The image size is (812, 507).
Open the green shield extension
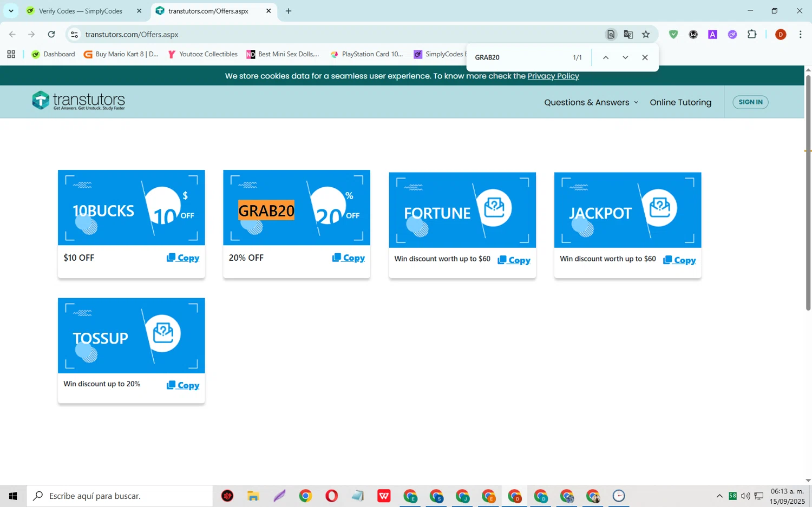673,34
